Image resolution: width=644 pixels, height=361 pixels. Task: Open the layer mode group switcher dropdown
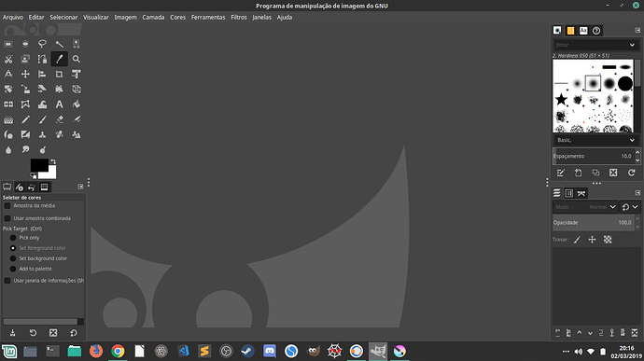point(630,207)
